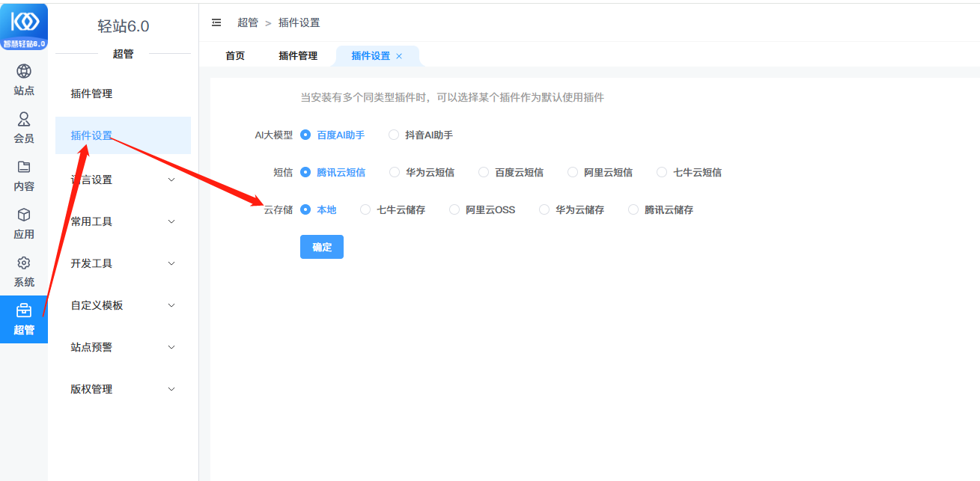Expand the 常用工具 menu chevron

pos(171,221)
